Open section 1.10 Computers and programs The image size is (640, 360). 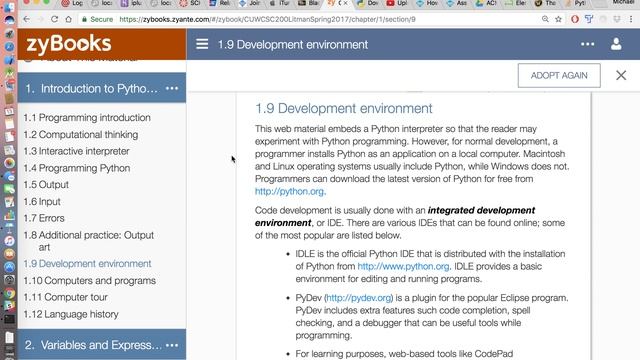(x=89, y=280)
